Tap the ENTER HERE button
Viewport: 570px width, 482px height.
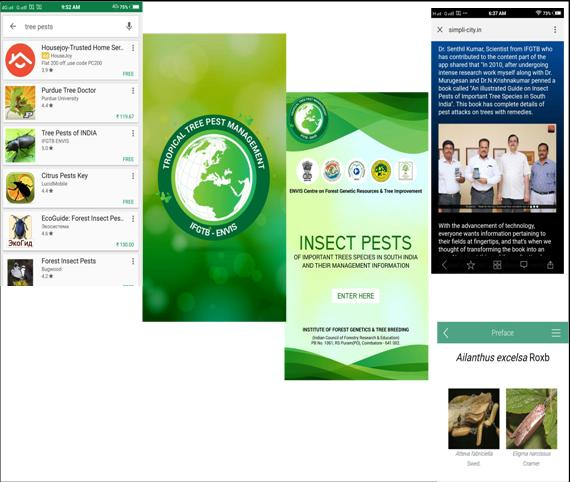pyautogui.click(x=356, y=296)
